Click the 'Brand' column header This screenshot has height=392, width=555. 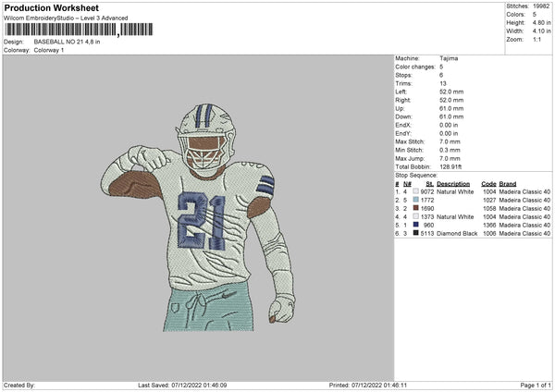[x=508, y=184]
